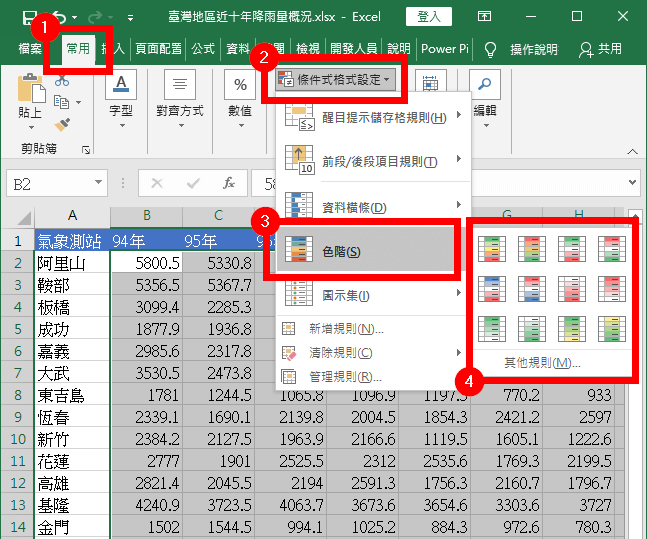Apply the Green-Yellow-Red color scale
The image size is (647, 539).
tap(491, 249)
